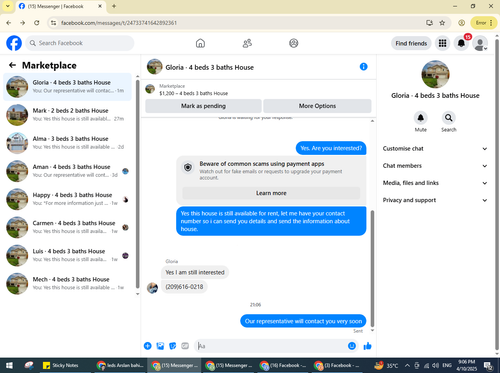Open account profile avatar menu

(480, 43)
